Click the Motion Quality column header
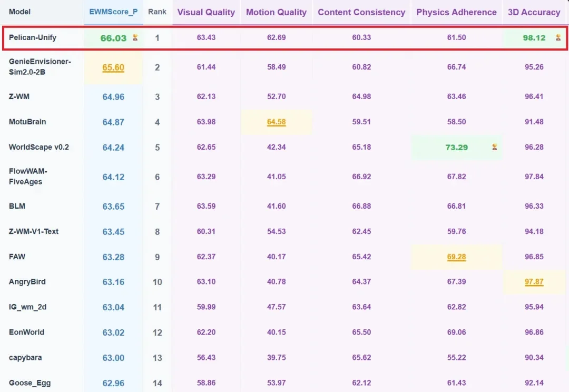This screenshot has width=569, height=392. [276, 12]
